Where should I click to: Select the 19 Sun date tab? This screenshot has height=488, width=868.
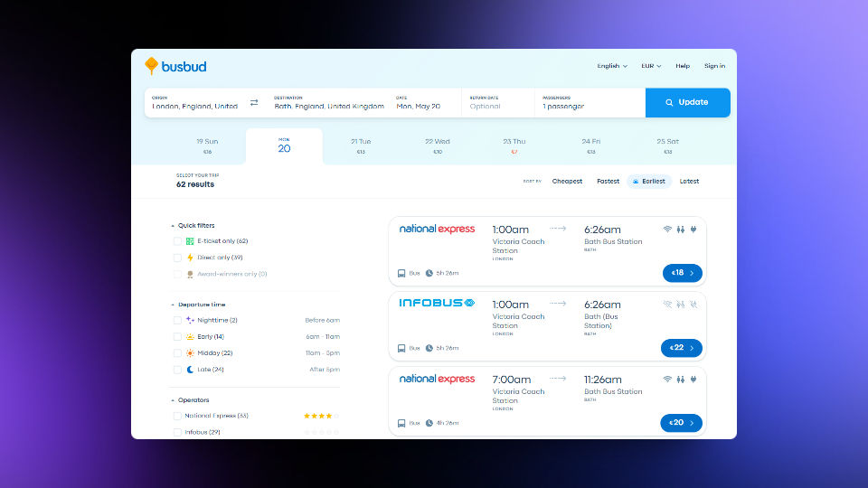click(x=207, y=146)
